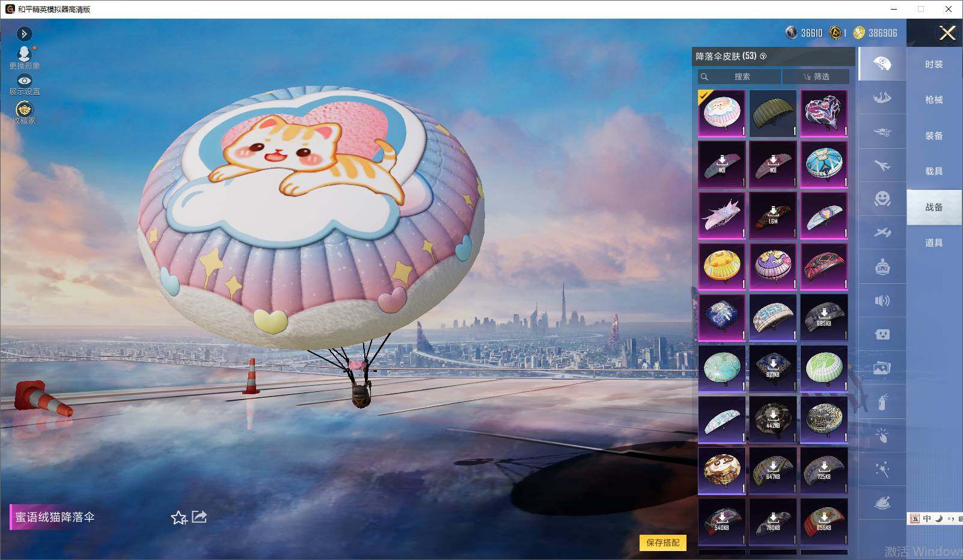The width and height of the screenshot is (963, 560).
Task: Open the 载具 tab
Action: (934, 171)
